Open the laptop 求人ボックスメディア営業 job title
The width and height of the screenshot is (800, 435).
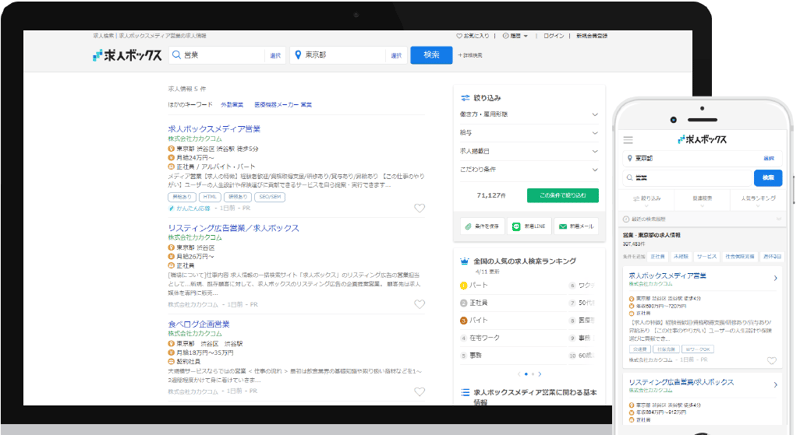(x=214, y=129)
